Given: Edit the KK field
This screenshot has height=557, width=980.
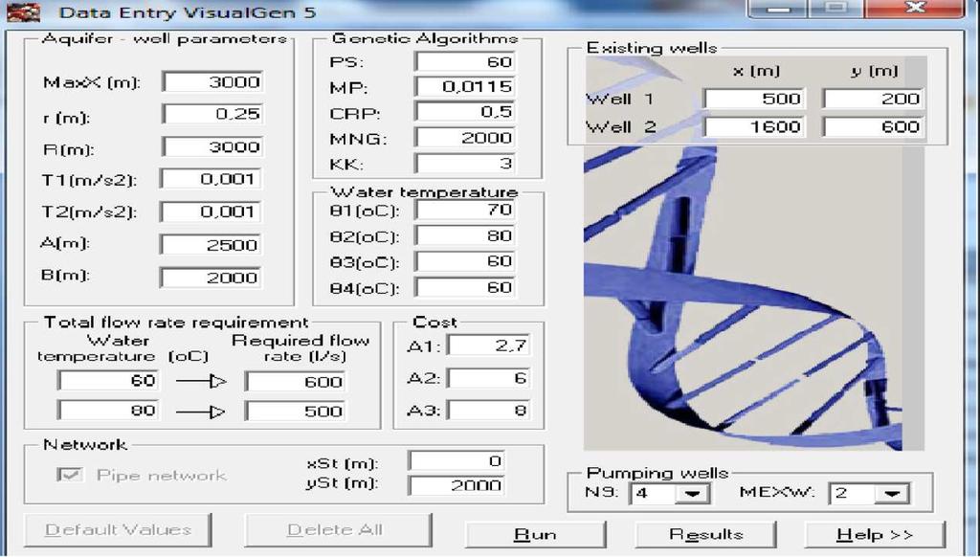Looking at the screenshot, I should (465, 164).
